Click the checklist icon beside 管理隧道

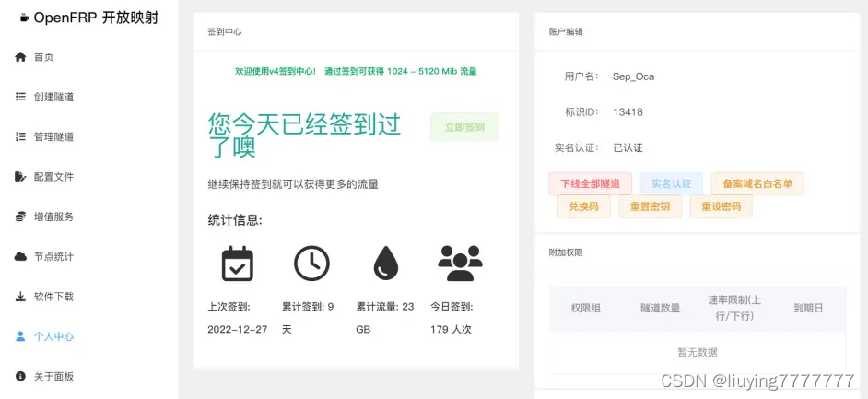[20, 136]
